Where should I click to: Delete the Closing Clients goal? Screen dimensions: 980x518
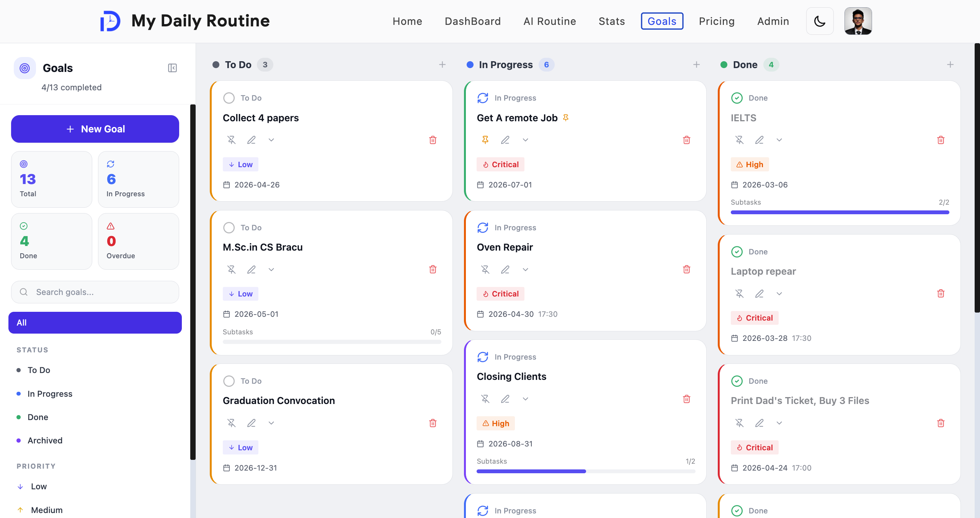687,399
